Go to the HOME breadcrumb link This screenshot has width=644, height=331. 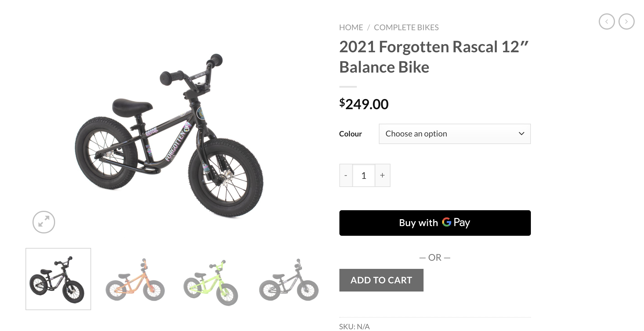351,28
